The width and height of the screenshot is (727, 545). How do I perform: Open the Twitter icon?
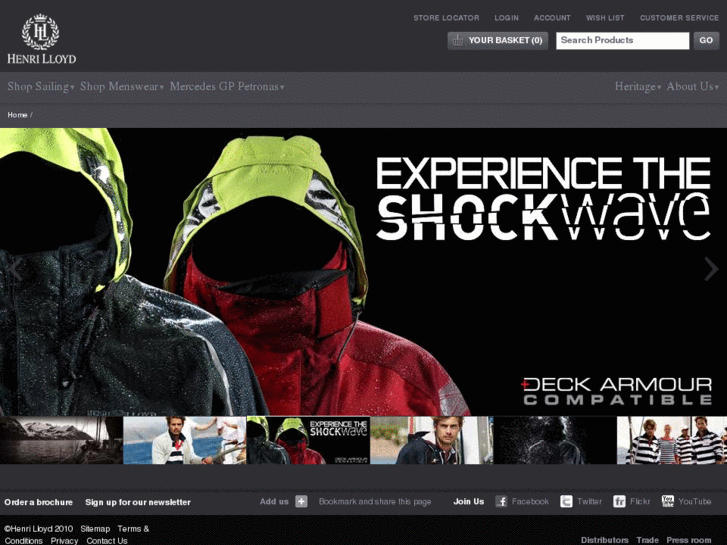coord(566,501)
